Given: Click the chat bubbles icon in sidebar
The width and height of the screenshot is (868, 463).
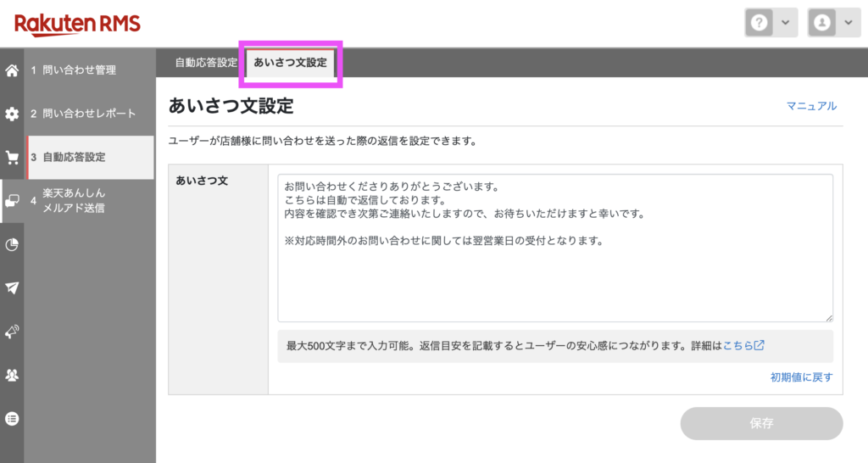Looking at the screenshot, I should 12,201.
